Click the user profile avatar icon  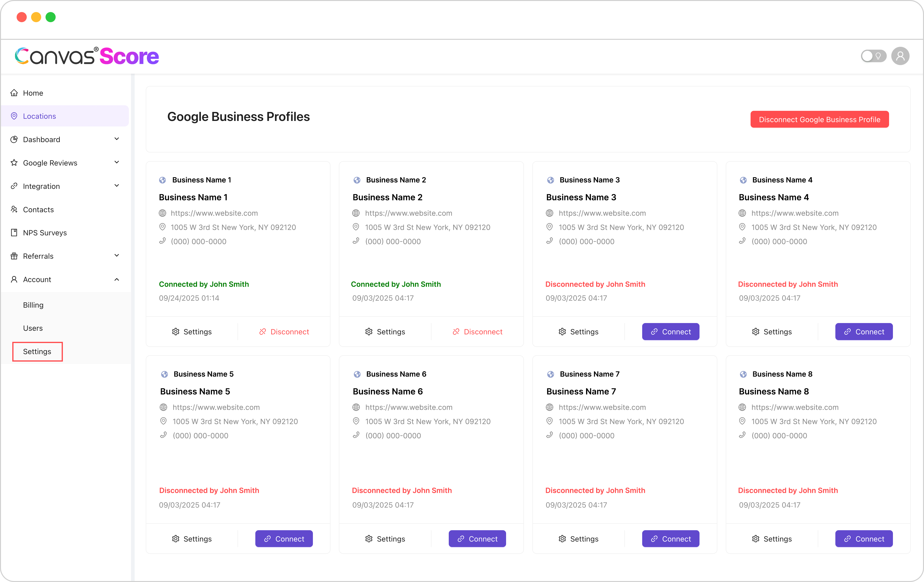click(x=900, y=56)
